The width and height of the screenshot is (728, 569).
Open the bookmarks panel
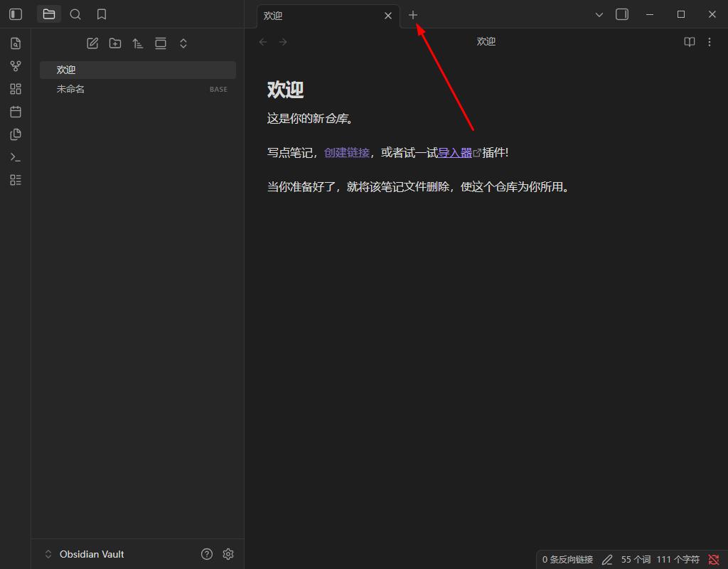(x=101, y=14)
